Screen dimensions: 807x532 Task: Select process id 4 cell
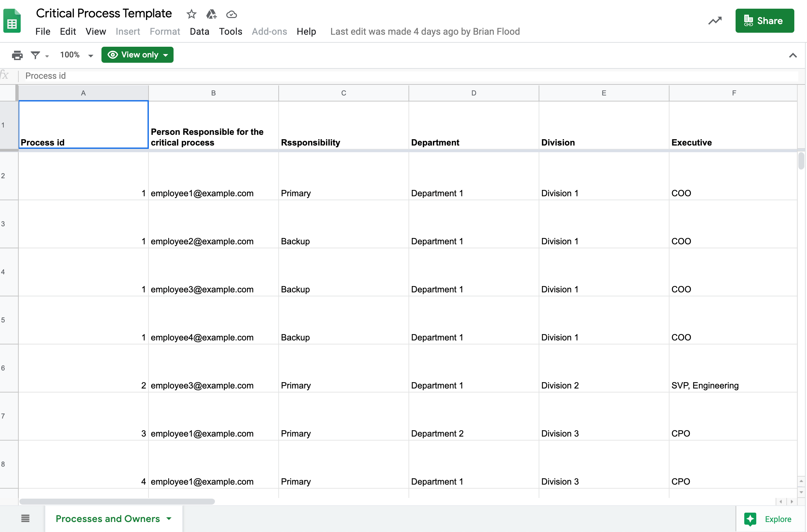pos(83,465)
